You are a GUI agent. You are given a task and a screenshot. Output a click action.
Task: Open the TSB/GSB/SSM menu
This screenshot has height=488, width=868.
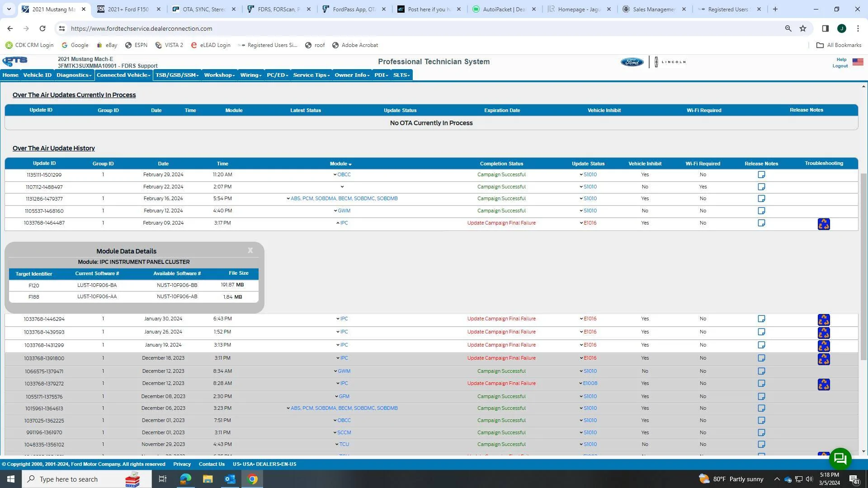point(177,75)
